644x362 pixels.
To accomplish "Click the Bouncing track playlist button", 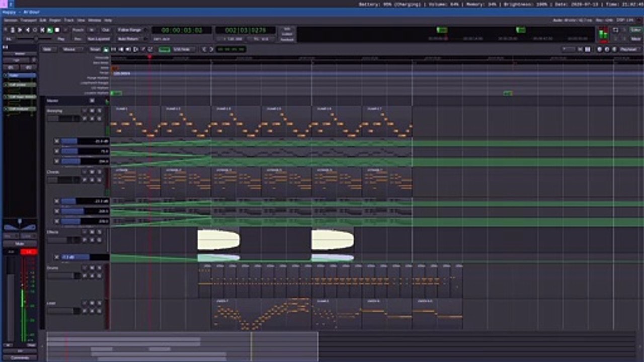I will click(x=85, y=119).
